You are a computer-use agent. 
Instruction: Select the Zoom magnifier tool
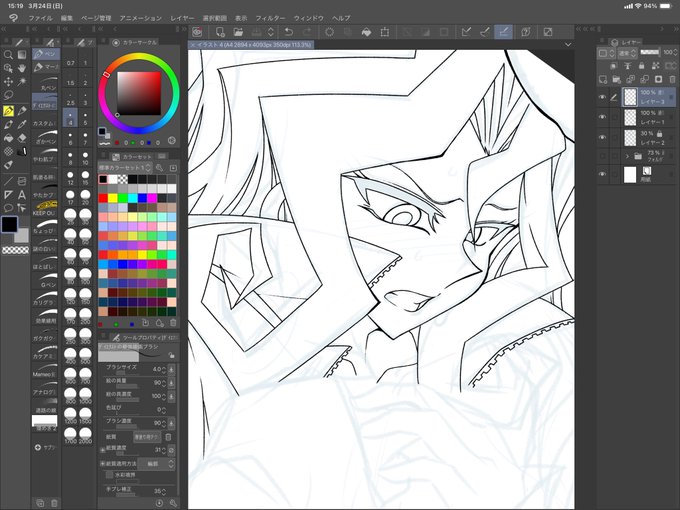point(8,54)
